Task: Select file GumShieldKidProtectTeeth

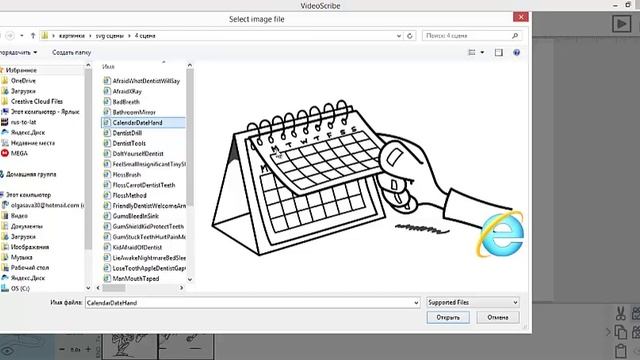Action: 148,227
